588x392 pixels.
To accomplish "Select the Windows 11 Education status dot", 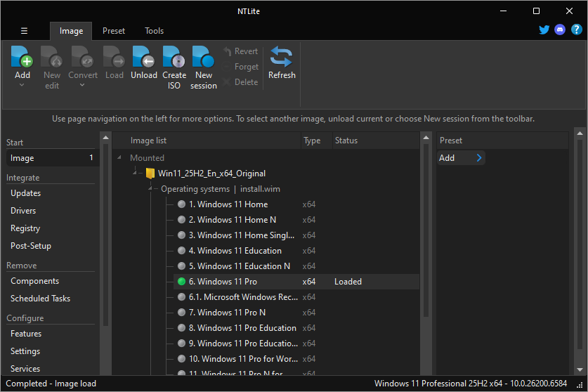I will pyautogui.click(x=182, y=251).
